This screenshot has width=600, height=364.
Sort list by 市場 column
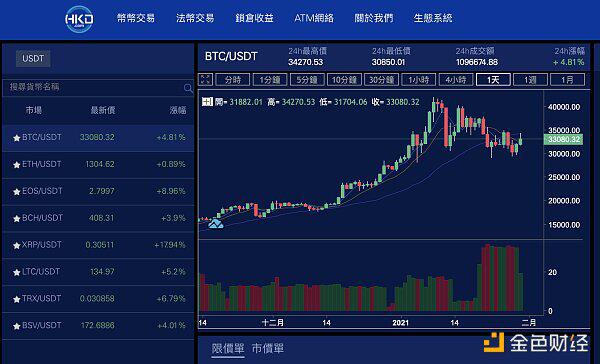pyautogui.click(x=34, y=110)
